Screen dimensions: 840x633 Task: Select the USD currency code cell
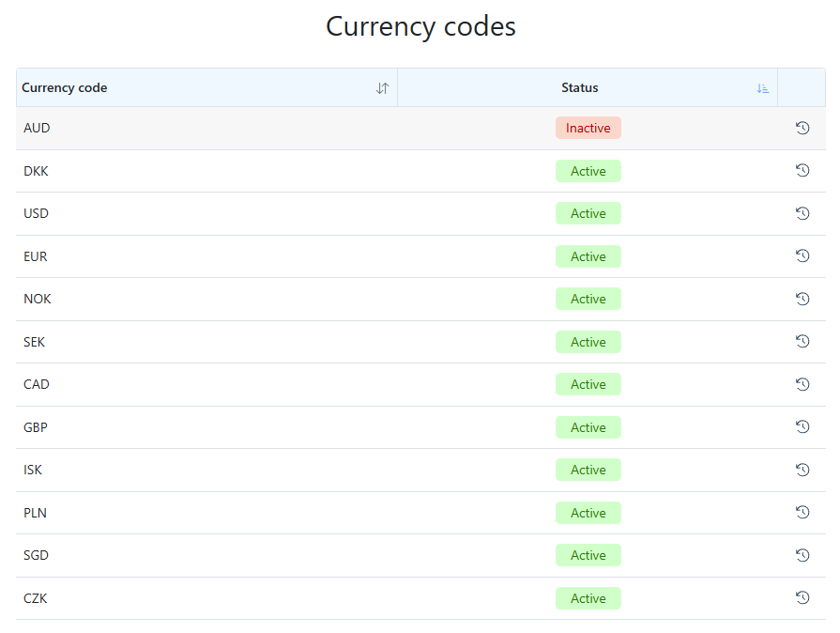tap(206, 213)
